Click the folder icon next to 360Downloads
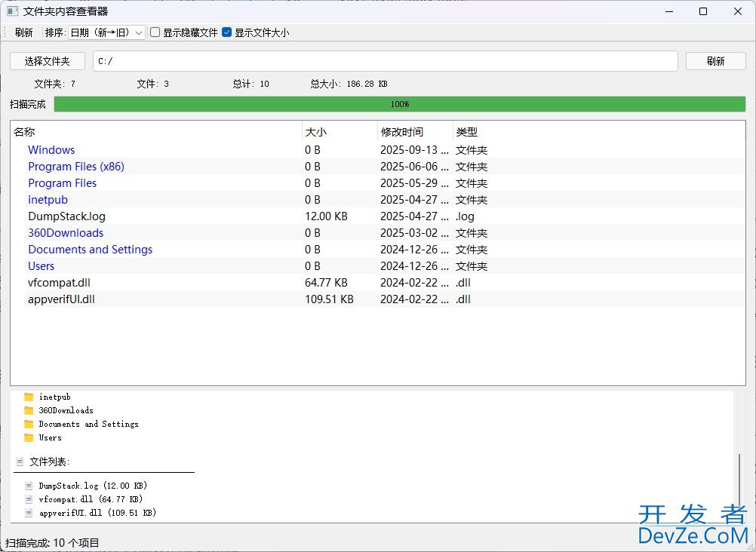 [x=29, y=410]
